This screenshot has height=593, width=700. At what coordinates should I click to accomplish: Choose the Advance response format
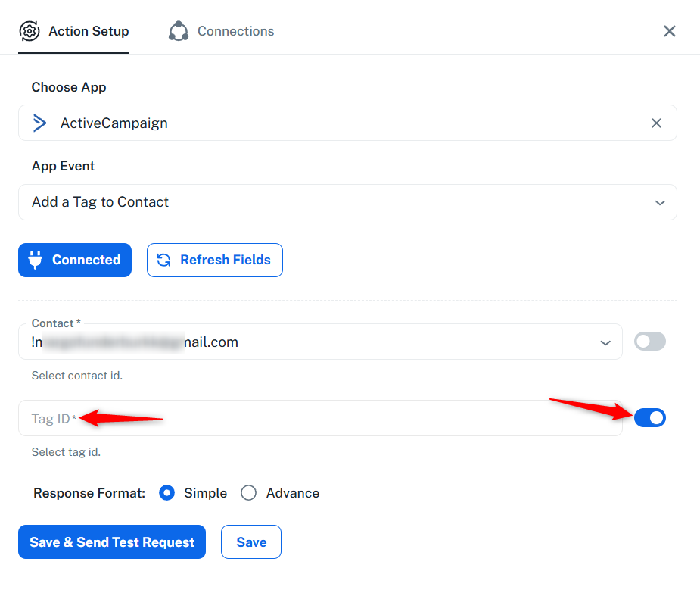pos(248,493)
